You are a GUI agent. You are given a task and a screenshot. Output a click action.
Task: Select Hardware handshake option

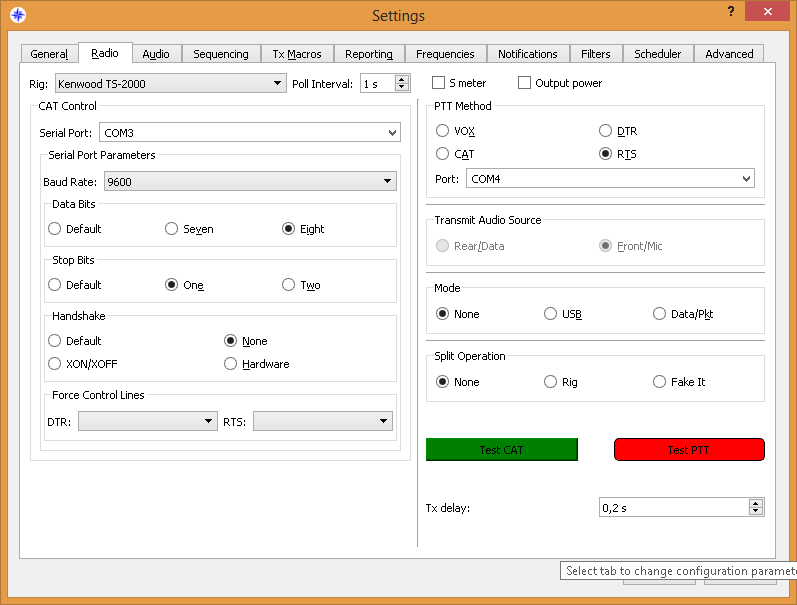(x=232, y=364)
